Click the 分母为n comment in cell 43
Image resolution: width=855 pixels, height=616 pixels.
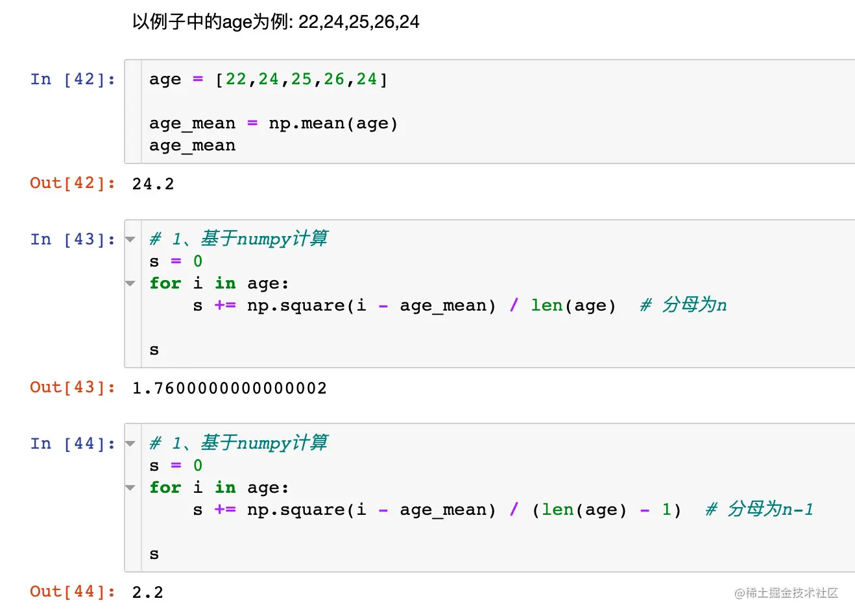click(684, 305)
